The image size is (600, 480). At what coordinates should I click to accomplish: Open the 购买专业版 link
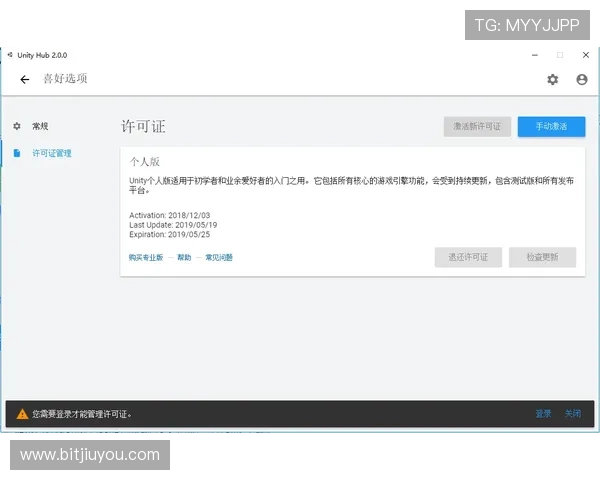click(x=146, y=257)
